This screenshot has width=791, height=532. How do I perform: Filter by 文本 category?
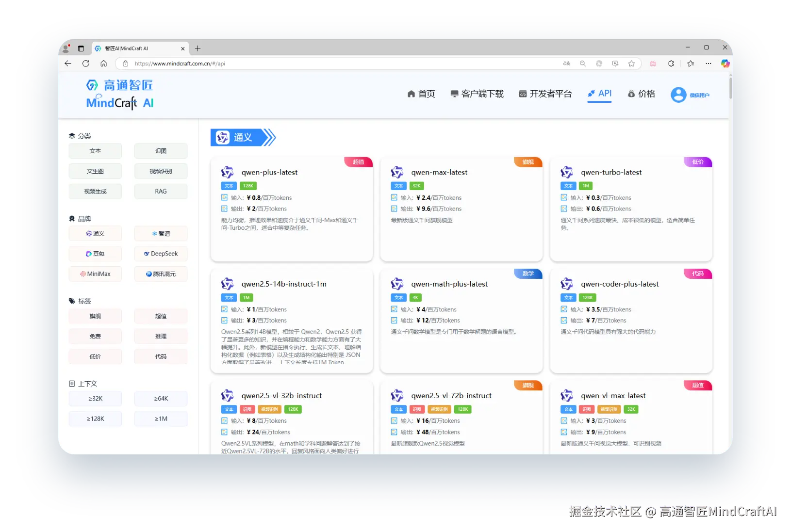(x=95, y=151)
